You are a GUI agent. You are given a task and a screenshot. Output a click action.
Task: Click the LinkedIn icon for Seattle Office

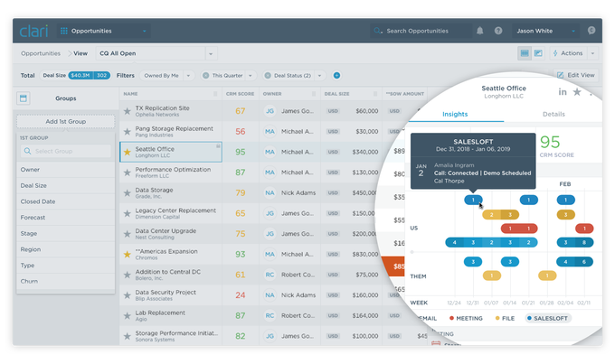(563, 92)
